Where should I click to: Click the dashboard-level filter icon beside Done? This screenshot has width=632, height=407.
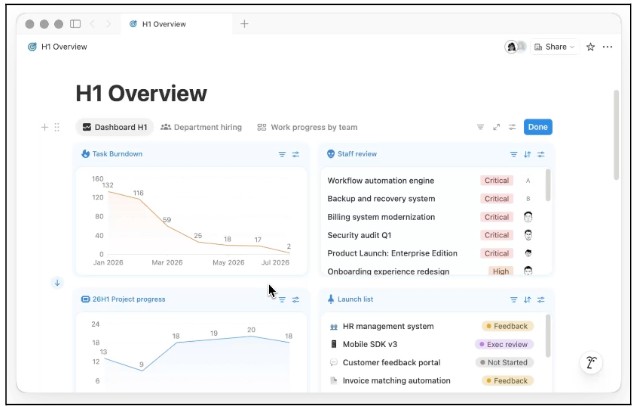click(480, 127)
